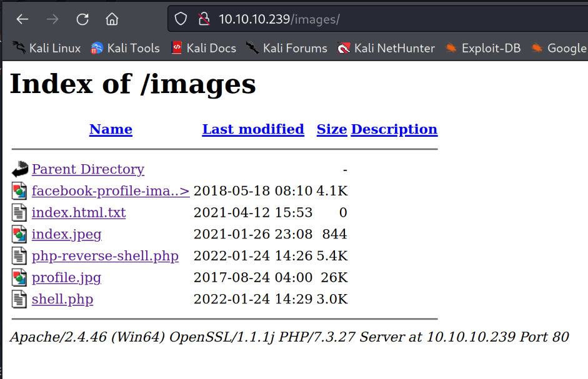Click the text file icon beside index.html.txt
Image resolution: width=588 pixels, height=379 pixels.
pos(20,213)
